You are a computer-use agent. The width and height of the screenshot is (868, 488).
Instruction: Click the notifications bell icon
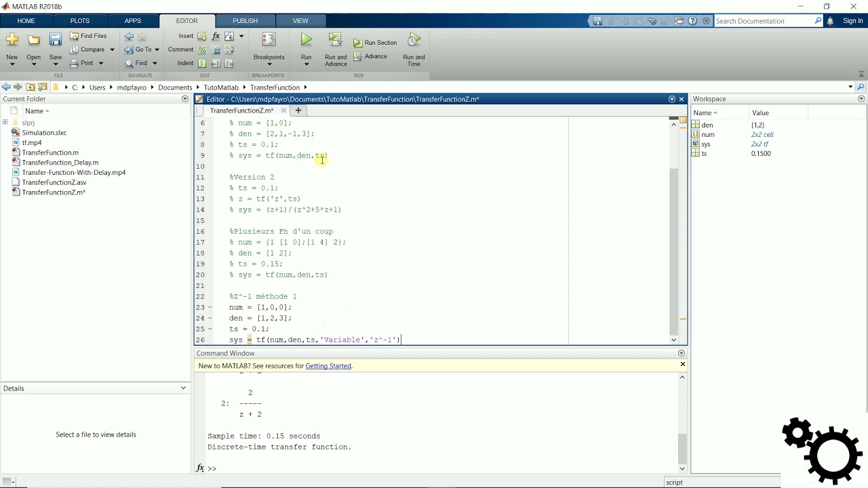pyautogui.click(x=830, y=21)
